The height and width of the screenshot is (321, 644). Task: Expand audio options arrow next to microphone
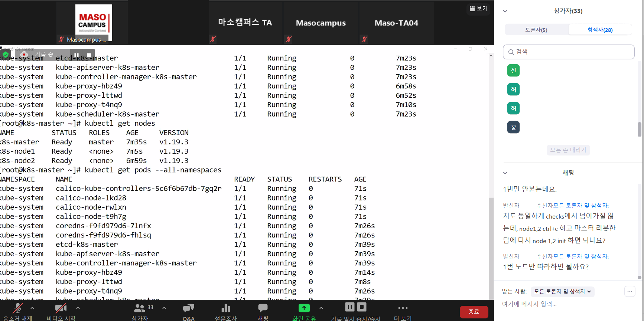pyautogui.click(x=32, y=308)
